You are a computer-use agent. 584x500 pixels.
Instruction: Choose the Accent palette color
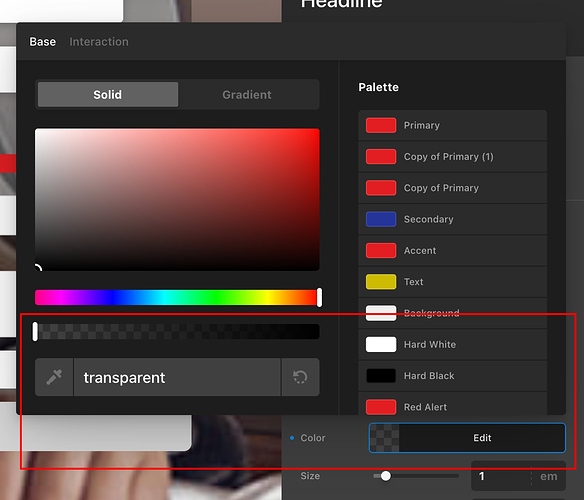(452, 250)
